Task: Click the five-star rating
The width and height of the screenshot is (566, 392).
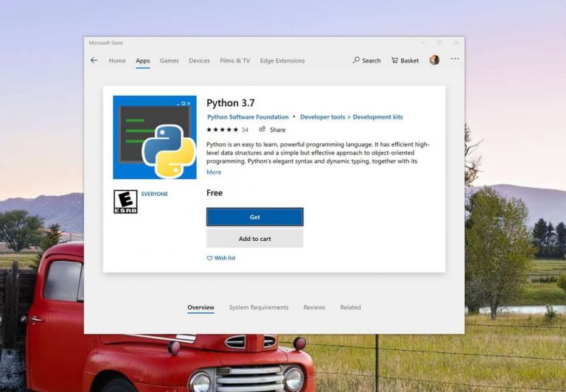Action: (x=223, y=130)
